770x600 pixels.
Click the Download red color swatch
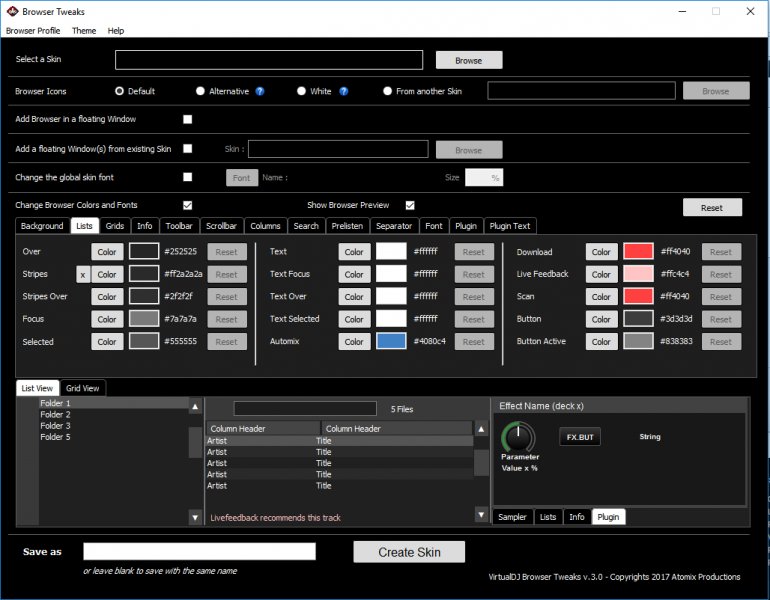(x=638, y=251)
